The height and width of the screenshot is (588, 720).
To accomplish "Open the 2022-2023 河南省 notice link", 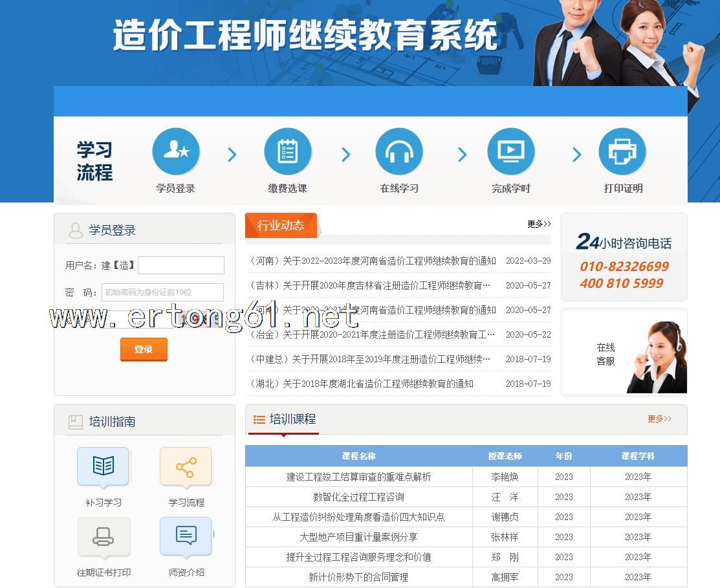I will point(373,261).
